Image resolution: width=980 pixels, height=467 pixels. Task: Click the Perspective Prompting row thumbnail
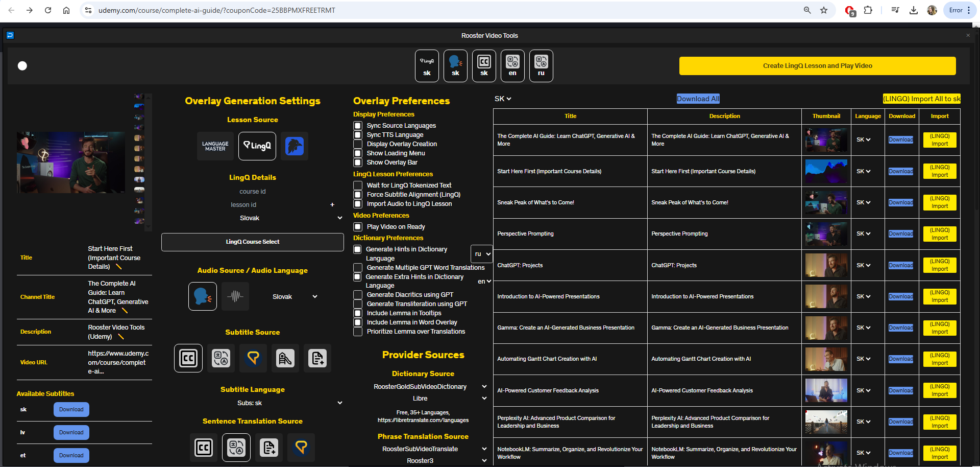pos(826,234)
